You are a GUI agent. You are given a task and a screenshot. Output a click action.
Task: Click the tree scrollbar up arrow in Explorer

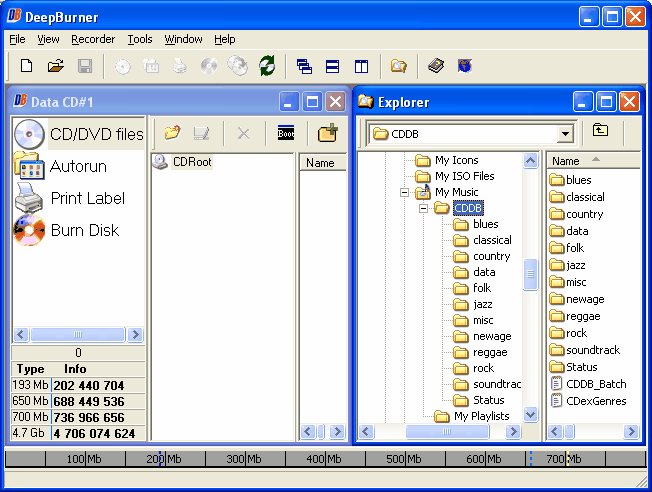(x=531, y=161)
